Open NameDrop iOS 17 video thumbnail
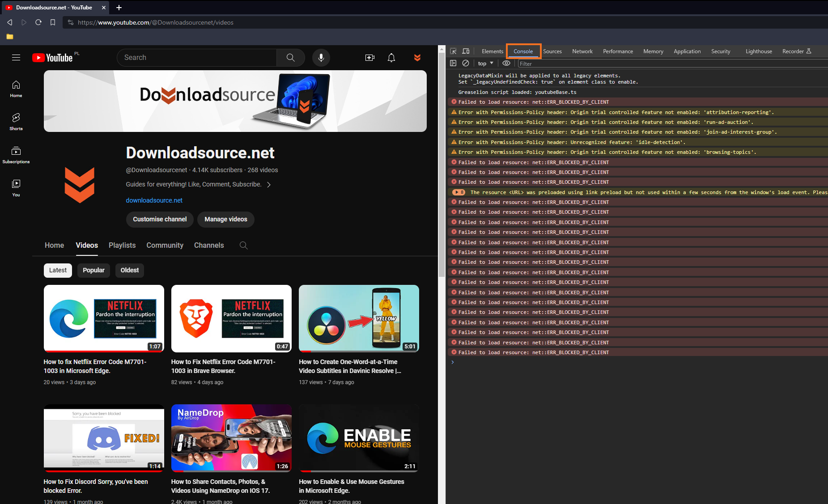The image size is (828, 504). click(x=231, y=438)
